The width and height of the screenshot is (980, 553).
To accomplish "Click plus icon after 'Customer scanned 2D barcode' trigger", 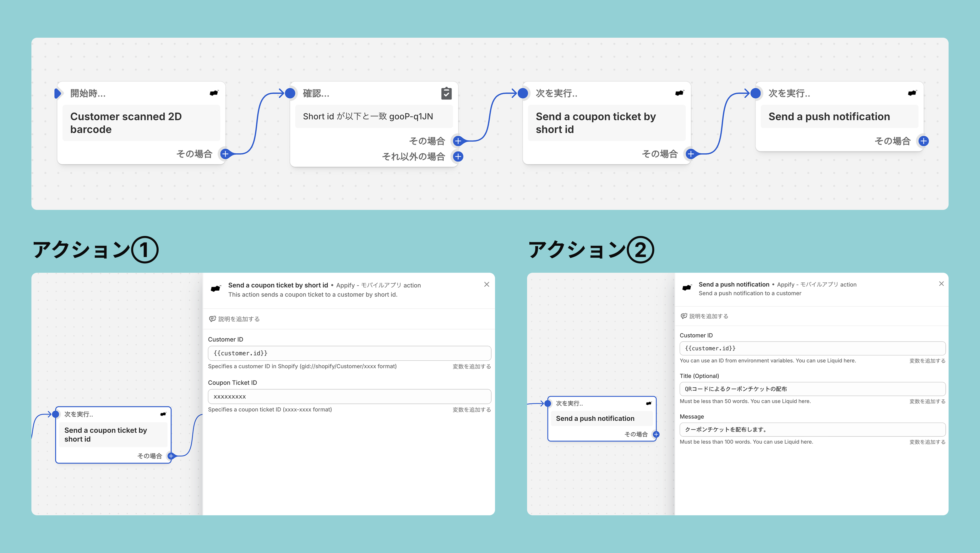I will click(225, 154).
